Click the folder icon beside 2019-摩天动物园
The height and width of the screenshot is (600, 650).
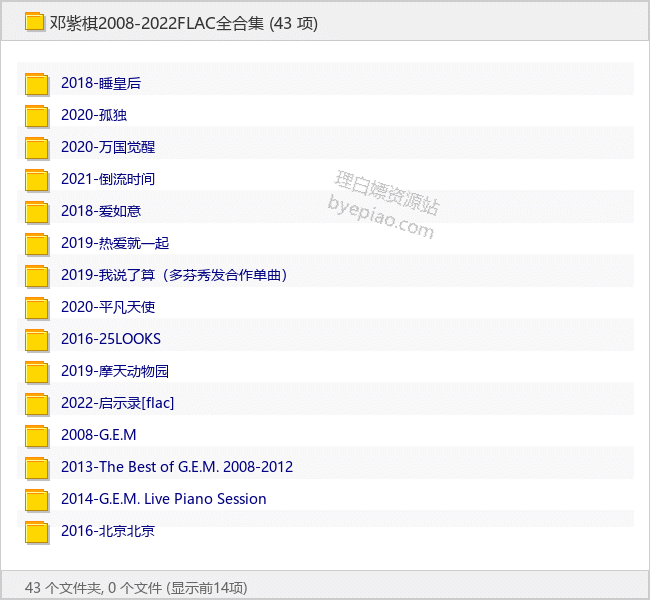coord(37,372)
